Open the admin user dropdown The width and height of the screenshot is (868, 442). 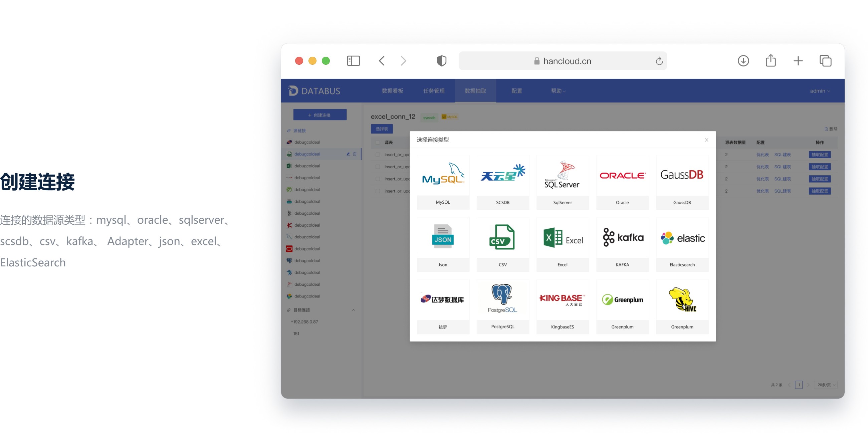[x=820, y=91]
